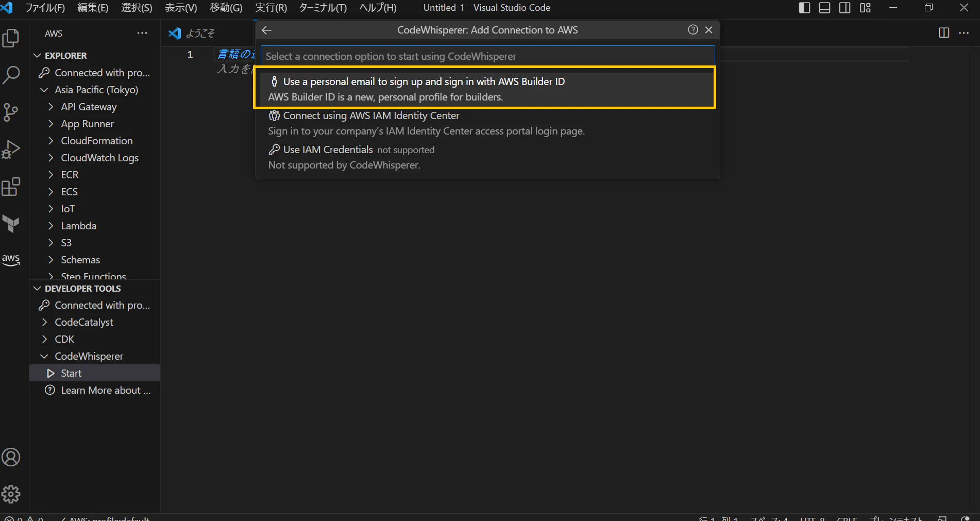This screenshot has width=980, height=521.
Task: Collapse the CodeWhisperer node
Action: [44, 356]
